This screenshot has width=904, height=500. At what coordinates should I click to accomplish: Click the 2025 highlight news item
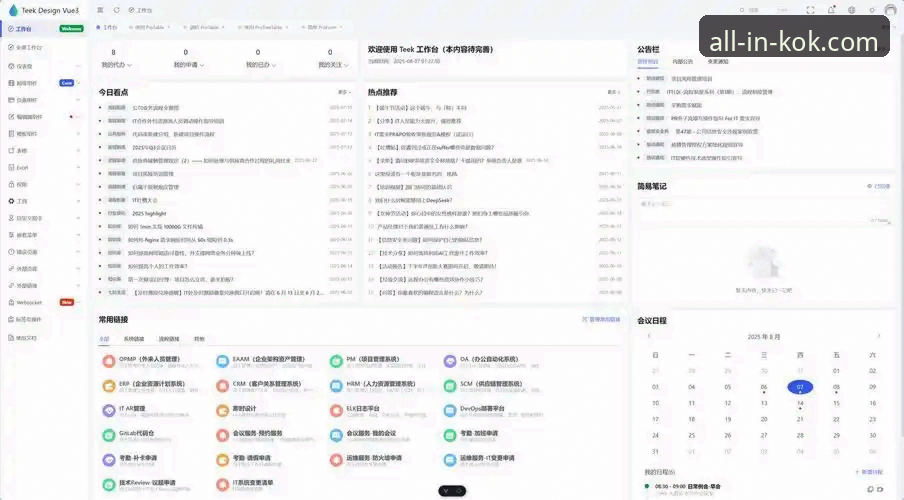click(x=149, y=213)
